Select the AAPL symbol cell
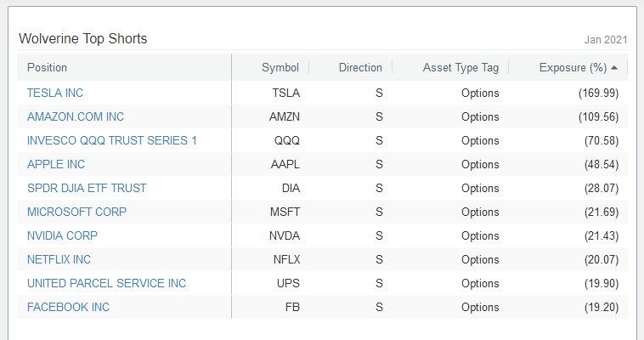Image resolution: width=644 pixels, height=340 pixels. pyautogui.click(x=285, y=164)
